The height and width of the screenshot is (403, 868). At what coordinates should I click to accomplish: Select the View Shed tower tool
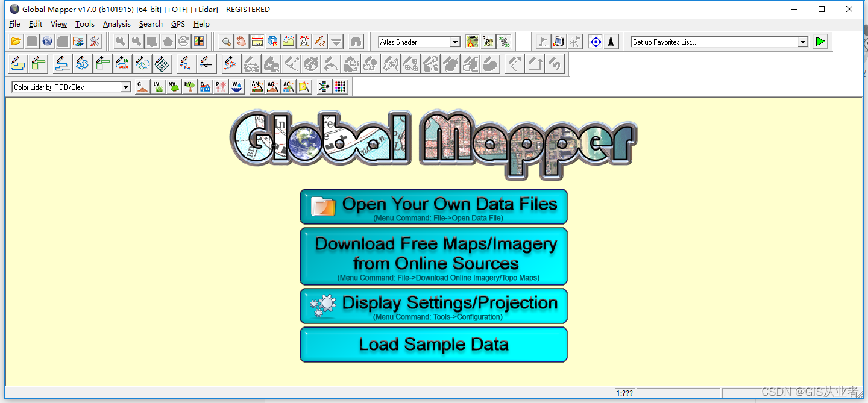[304, 42]
